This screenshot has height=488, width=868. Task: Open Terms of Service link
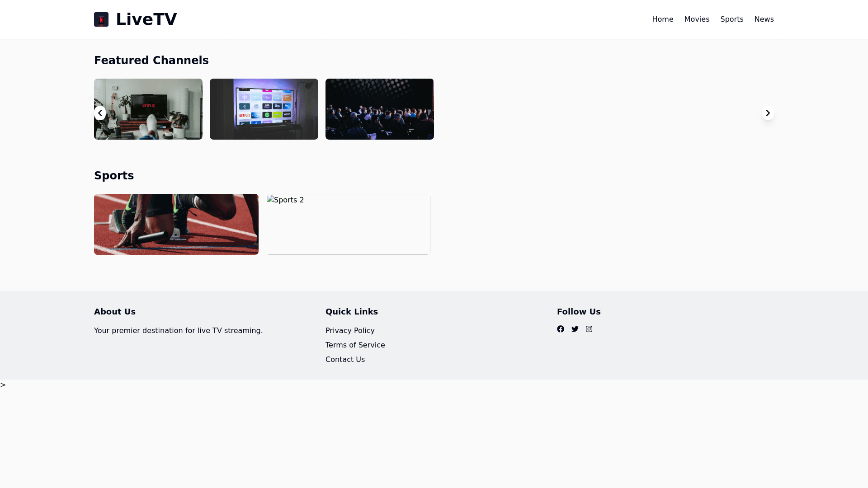(355, 345)
